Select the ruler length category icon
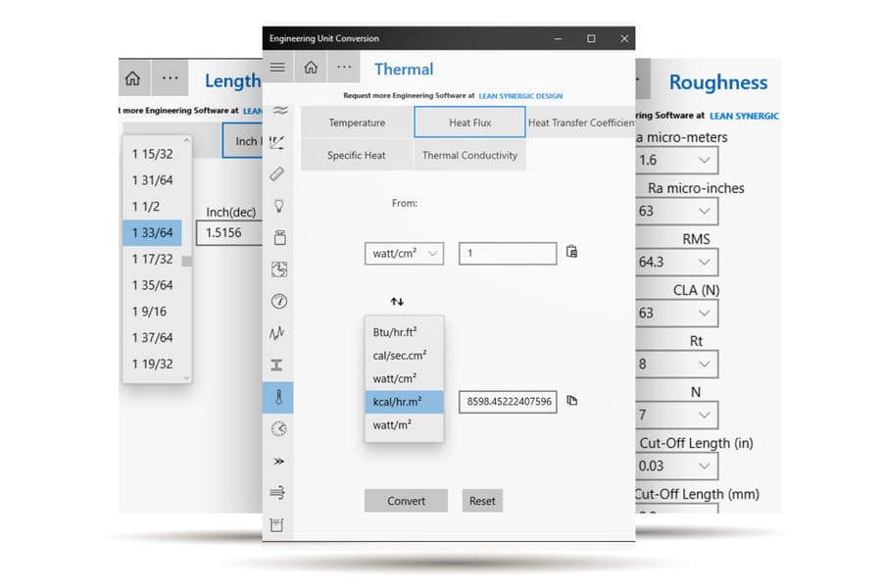 [277, 173]
